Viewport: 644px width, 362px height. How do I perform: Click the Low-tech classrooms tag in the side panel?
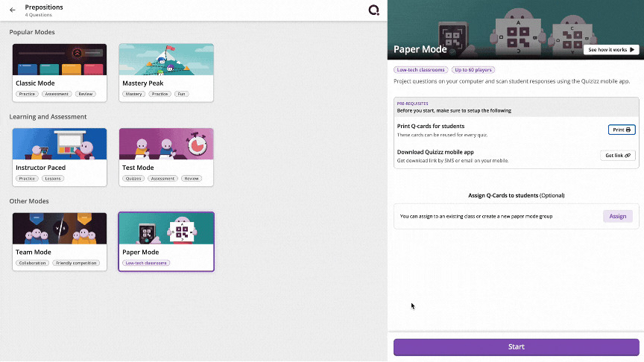coord(420,70)
